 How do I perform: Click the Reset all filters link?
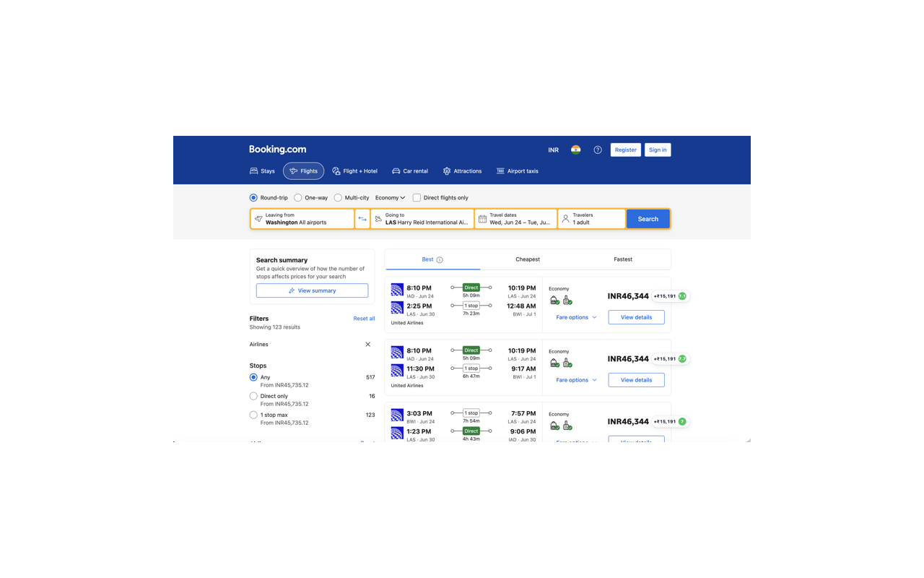coord(364,319)
